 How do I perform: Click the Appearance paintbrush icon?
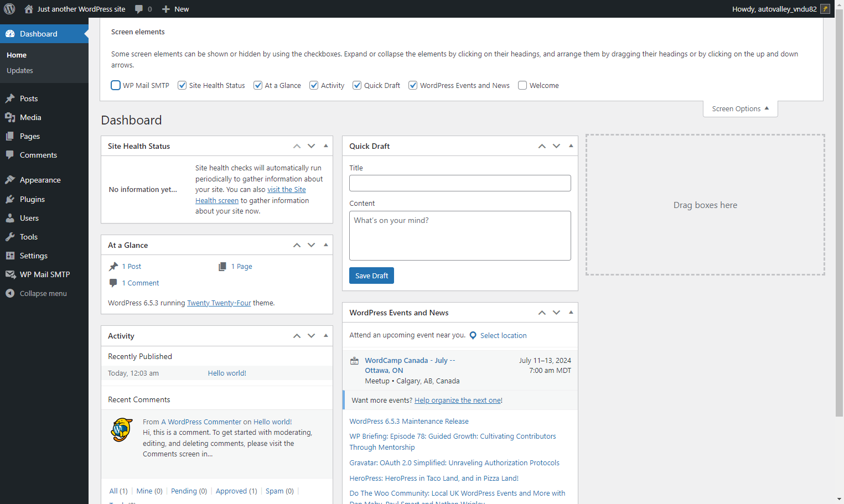point(10,180)
